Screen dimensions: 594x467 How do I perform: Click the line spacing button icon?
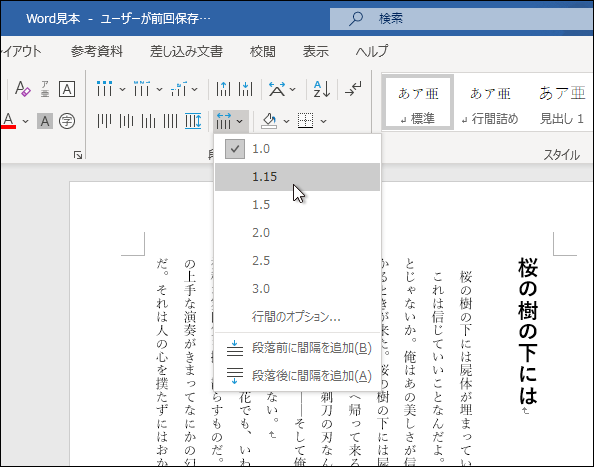[224, 121]
